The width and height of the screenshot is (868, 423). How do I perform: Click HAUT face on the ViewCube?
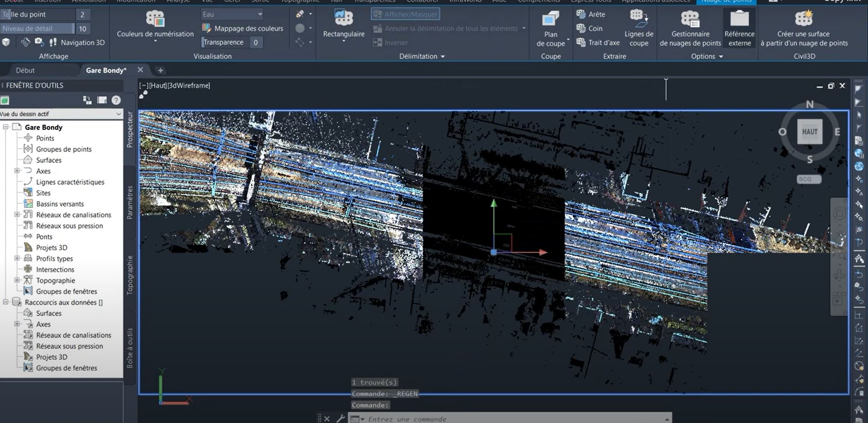pos(810,132)
